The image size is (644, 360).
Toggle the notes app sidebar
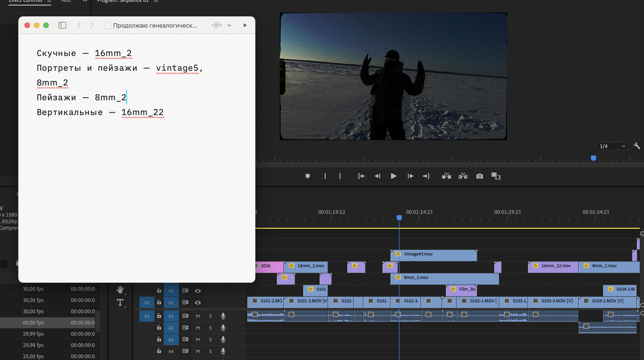[62, 25]
